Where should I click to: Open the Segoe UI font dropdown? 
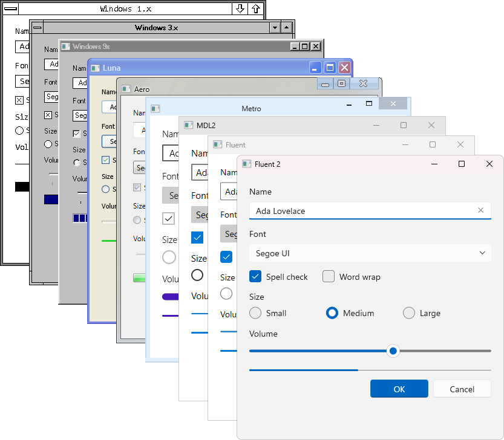(370, 253)
